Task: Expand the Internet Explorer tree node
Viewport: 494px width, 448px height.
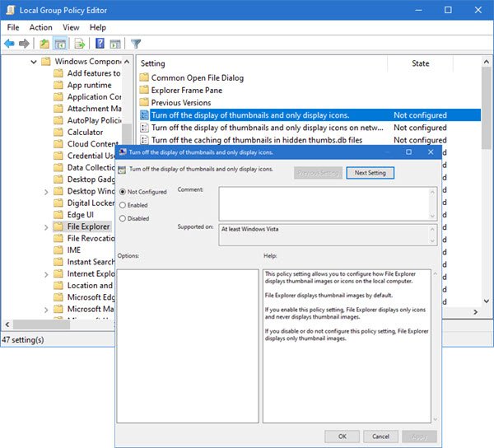Action: (45, 273)
